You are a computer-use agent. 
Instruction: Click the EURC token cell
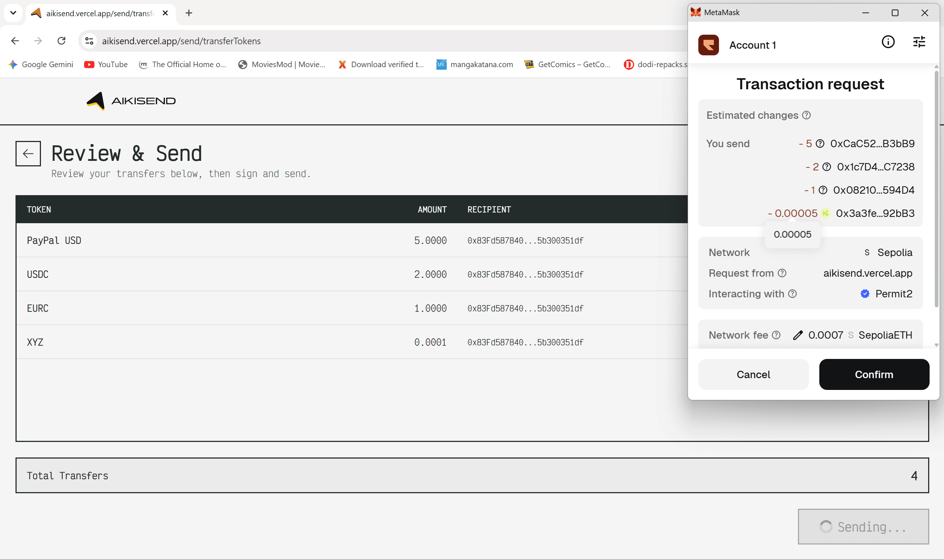pos(38,308)
